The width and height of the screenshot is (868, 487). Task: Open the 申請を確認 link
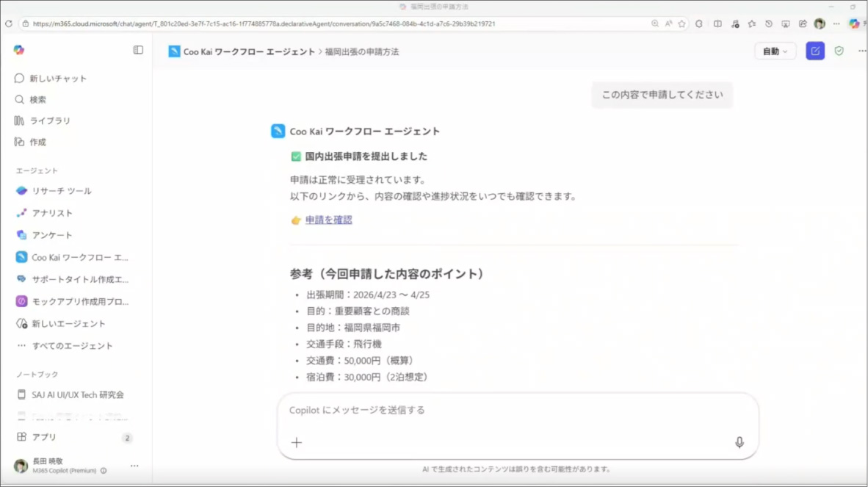(x=328, y=220)
